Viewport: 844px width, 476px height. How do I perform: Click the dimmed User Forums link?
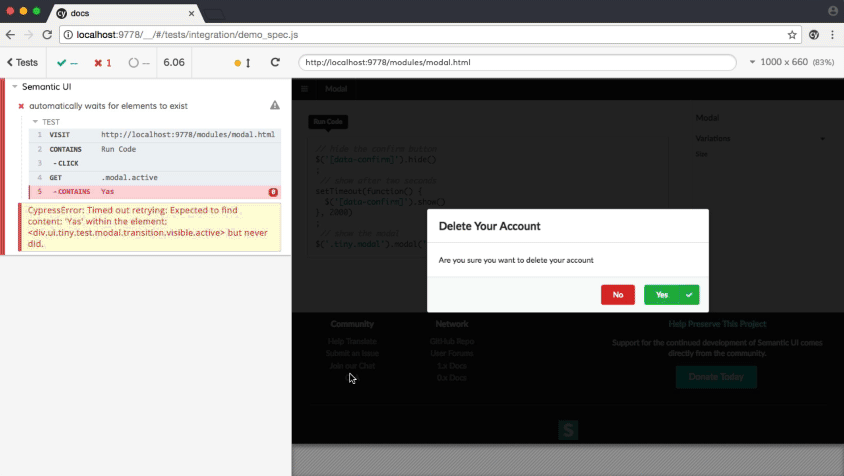[452, 353]
